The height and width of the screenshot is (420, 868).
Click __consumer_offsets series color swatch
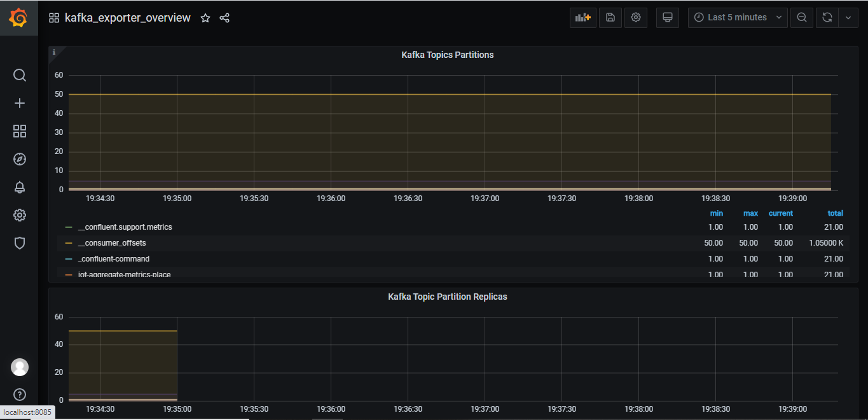pyautogui.click(x=69, y=243)
